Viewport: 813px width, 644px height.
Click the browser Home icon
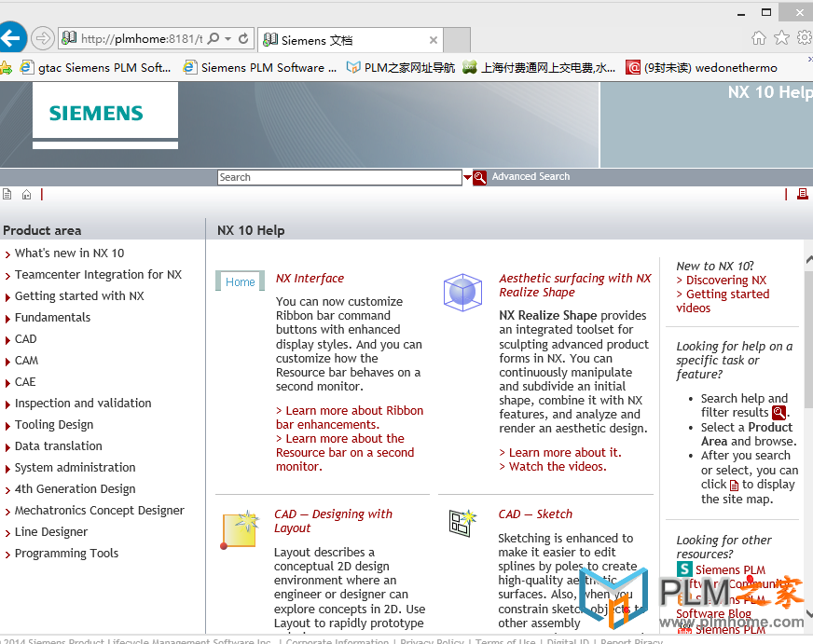tap(759, 38)
